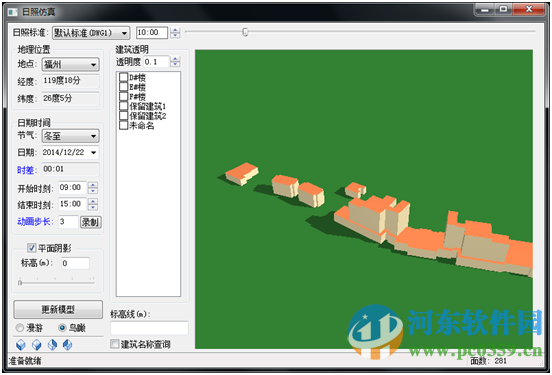
Task: Click the third cube view icon
Action: (x=52, y=345)
